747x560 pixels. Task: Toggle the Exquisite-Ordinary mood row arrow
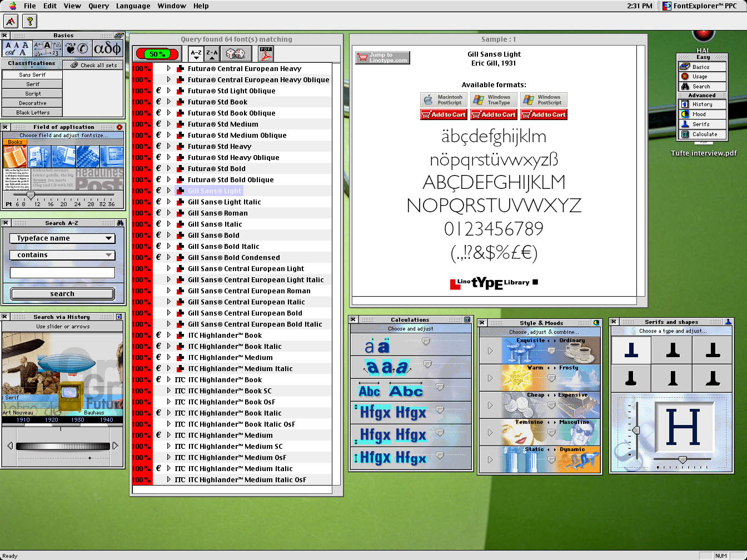click(x=490, y=351)
